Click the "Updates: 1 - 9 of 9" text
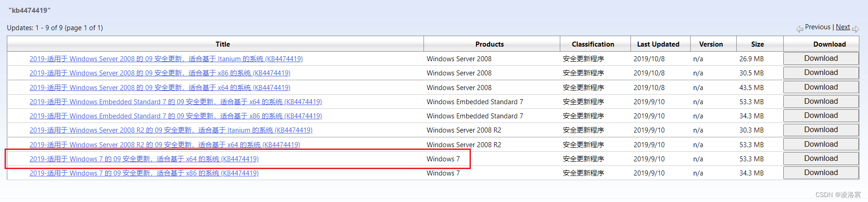 (x=55, y=28)
